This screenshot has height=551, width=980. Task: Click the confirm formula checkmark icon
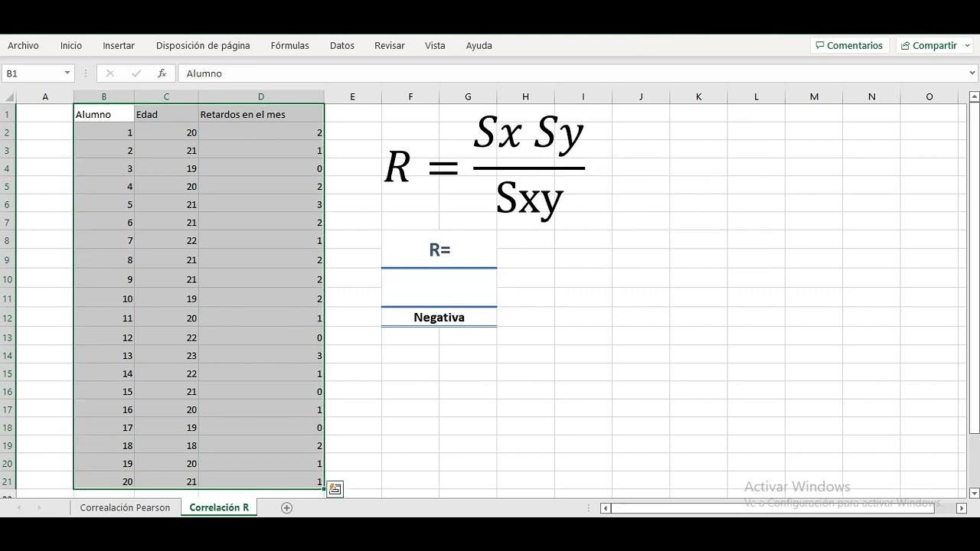[x=136, y=73]
